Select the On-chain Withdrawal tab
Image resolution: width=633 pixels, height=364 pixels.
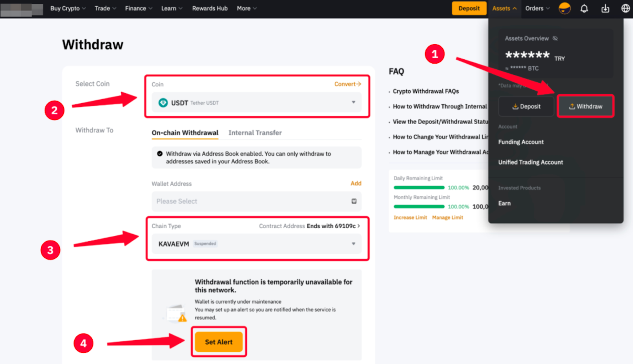coord(185,133)
